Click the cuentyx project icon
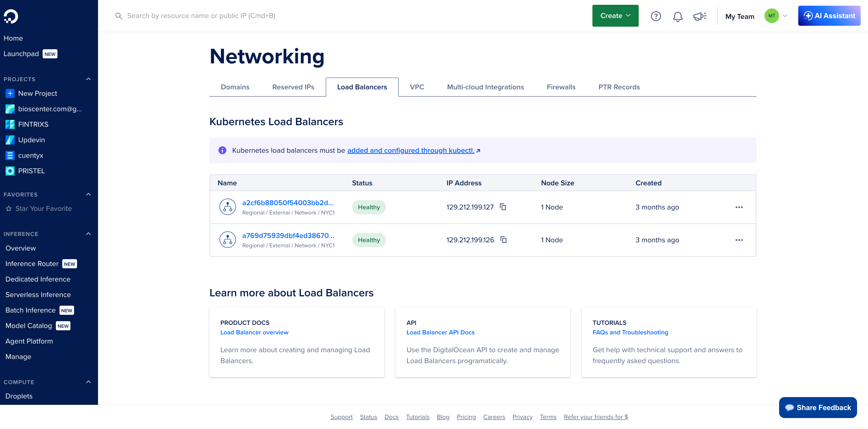868x429 pixels. click(10, 155)
